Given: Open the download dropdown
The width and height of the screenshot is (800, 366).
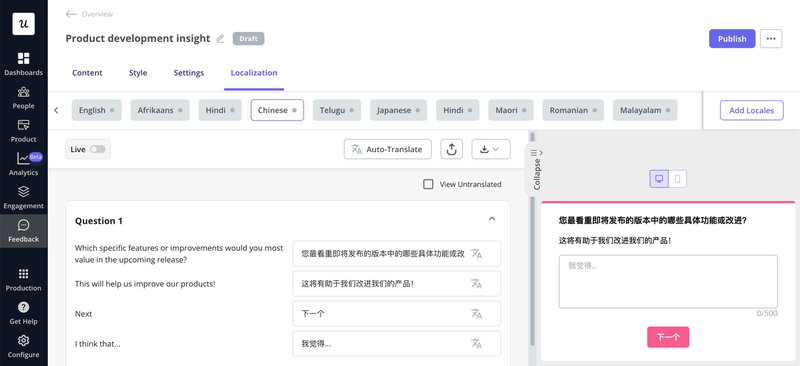Looking at the screenshot, I should (x=491, y=149).
